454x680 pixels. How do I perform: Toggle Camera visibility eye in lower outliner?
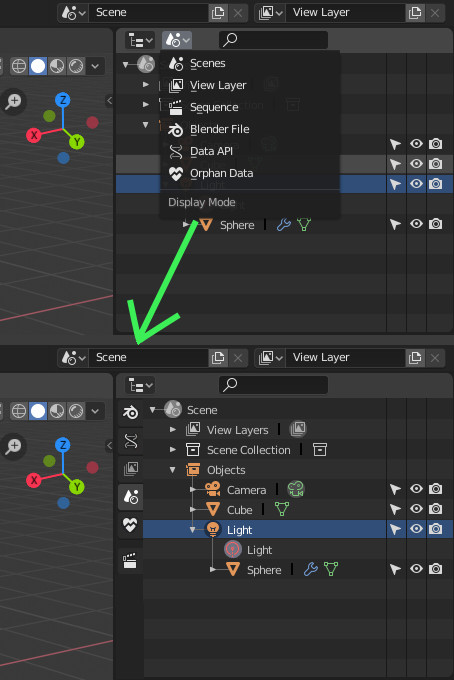coord(416,489)
